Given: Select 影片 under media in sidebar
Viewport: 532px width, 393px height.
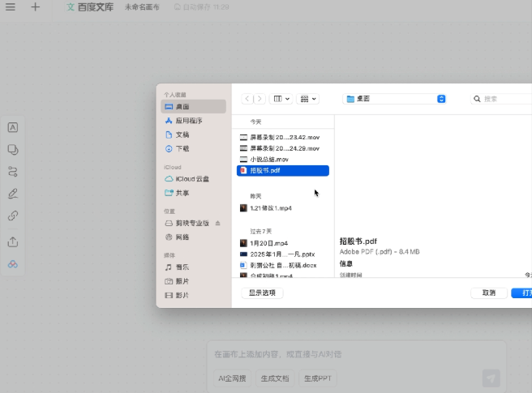Looking at the screenshot, I should point(193,295).
